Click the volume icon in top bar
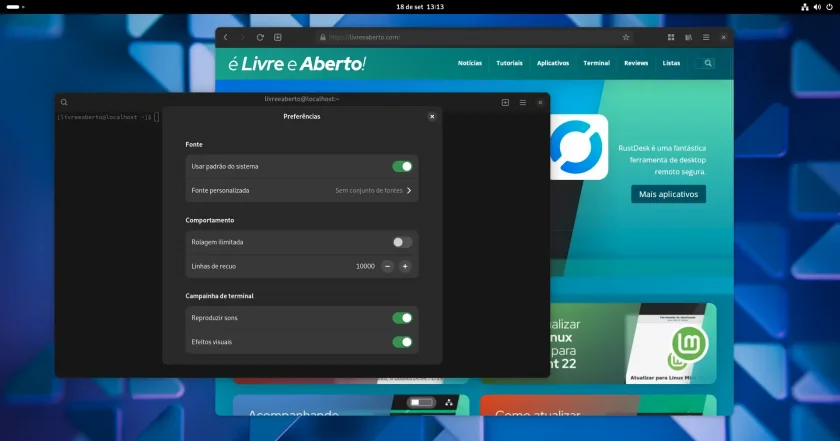The image size is (840, 441). 817,7
